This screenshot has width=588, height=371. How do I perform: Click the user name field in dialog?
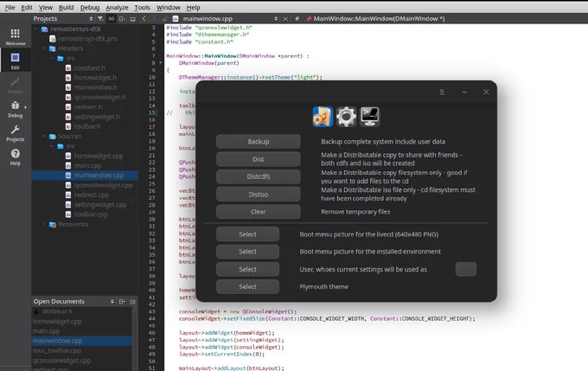click(x=466, y=269)
